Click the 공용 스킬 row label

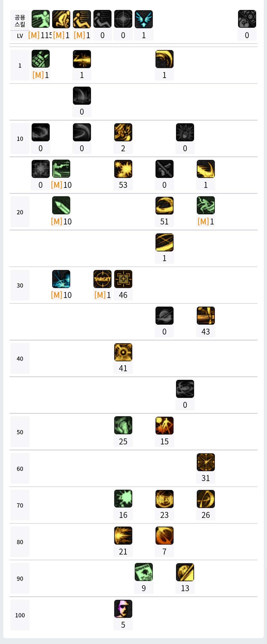[20, 21]
